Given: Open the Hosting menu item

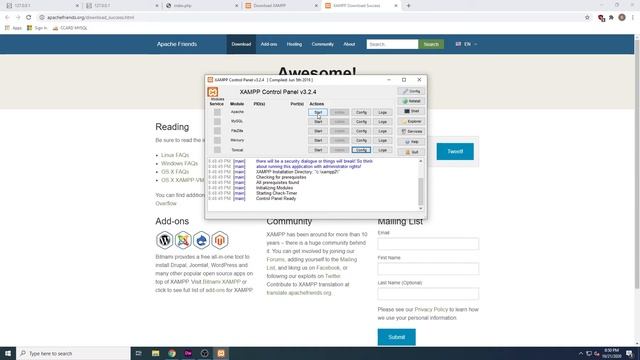Looking at the screenshot, I should point(294,44).
